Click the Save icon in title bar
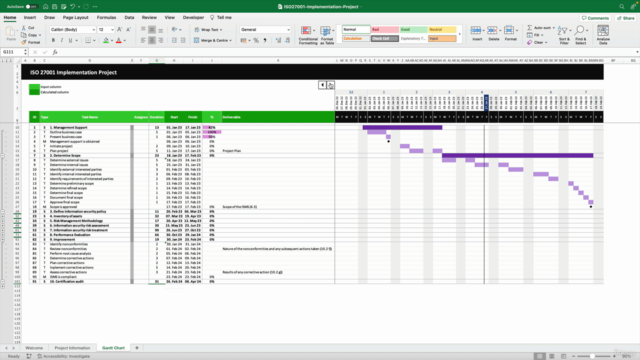Image resolution: width=640 pixels, height=360 pixels. (54, 7)
